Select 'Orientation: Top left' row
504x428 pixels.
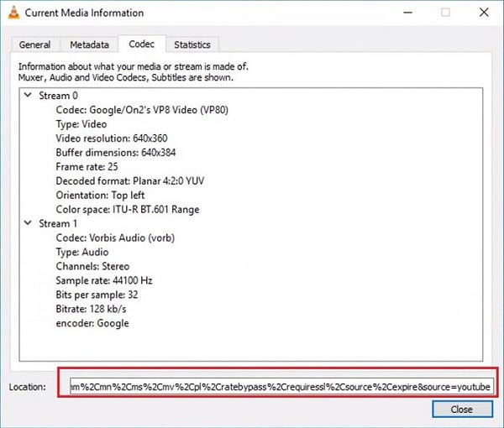[100, 196]
